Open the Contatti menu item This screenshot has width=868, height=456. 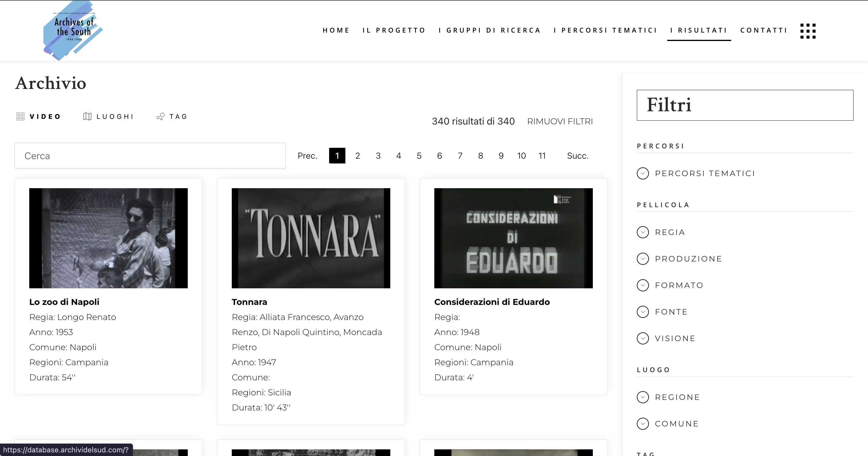tap(763, 30)
